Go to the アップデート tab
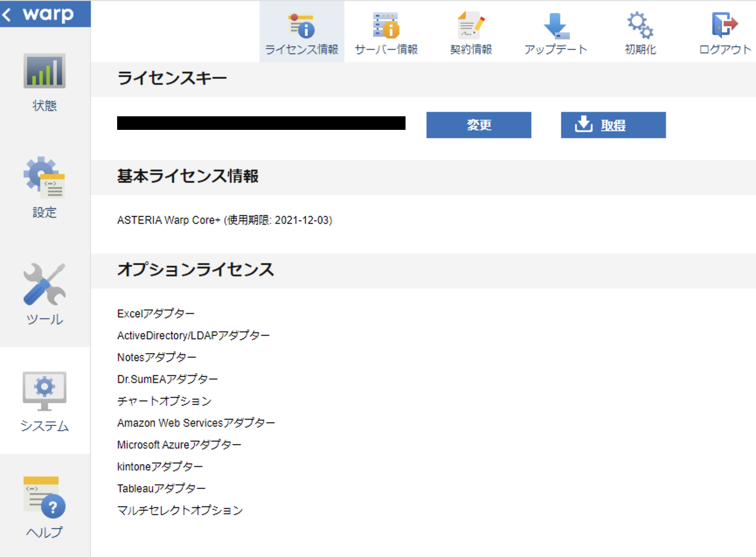 pos(555,34)
